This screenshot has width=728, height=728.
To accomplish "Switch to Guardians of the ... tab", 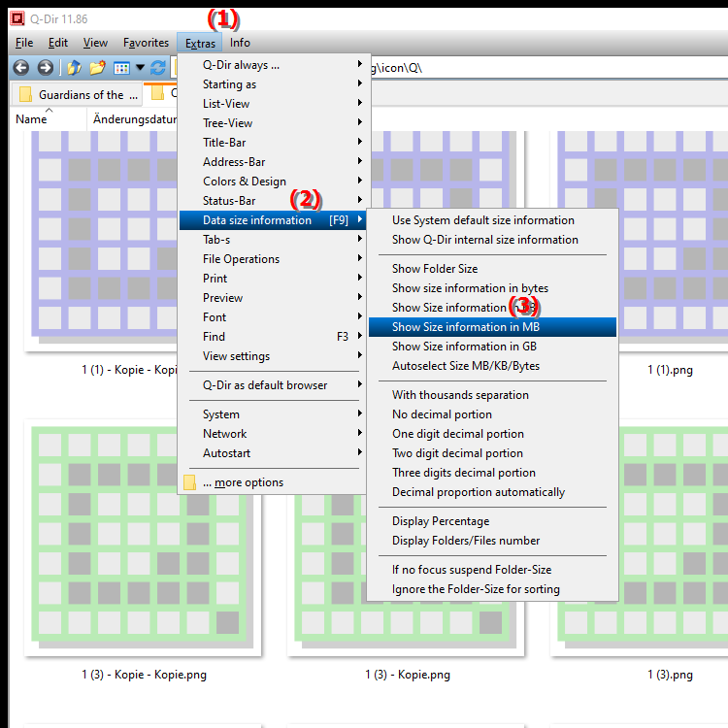I will point(76,95).
